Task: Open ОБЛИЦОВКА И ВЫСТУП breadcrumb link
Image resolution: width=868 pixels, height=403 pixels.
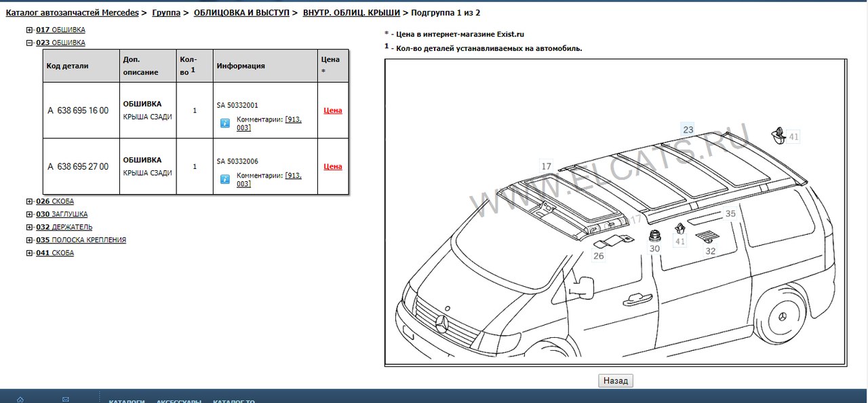Action: click(241, 13)
